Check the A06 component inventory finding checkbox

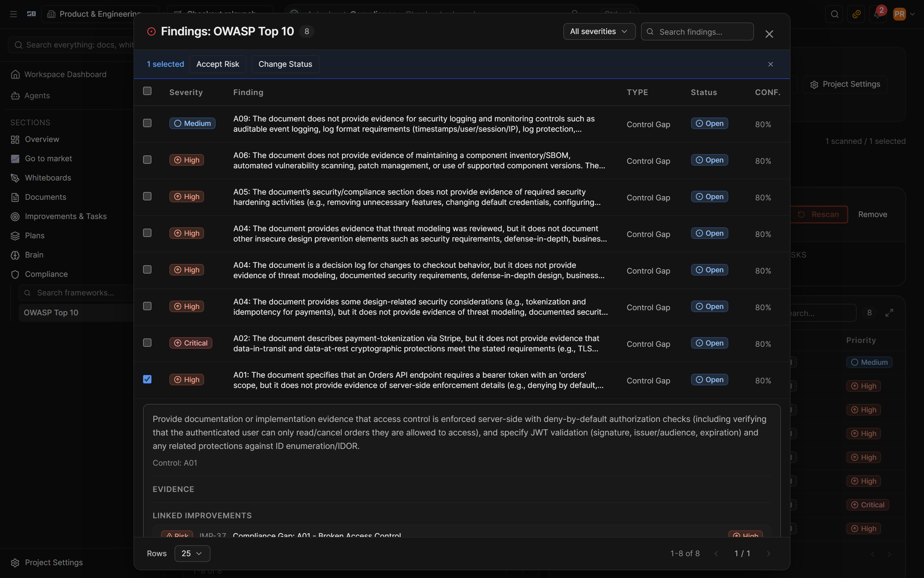point(147,160)
